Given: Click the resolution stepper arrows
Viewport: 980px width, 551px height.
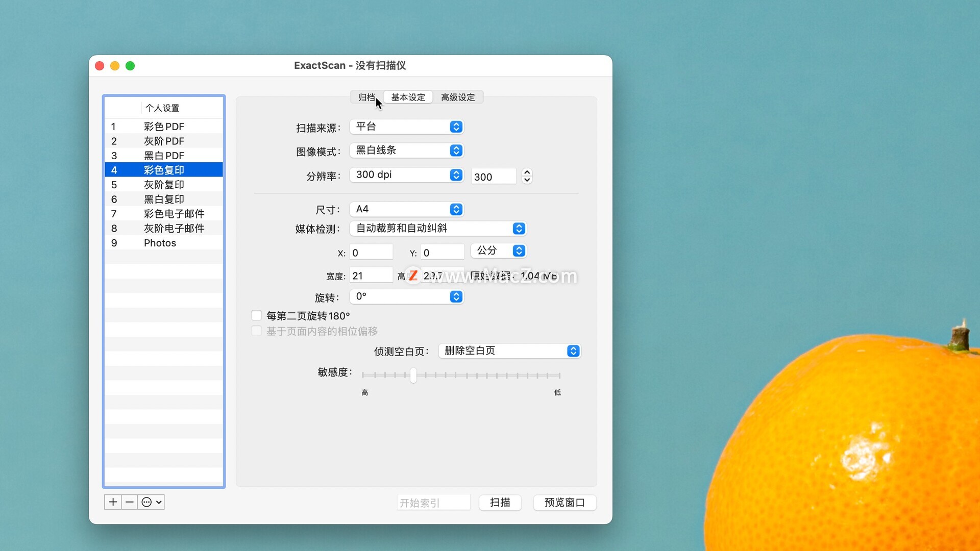Looking at the screenshot, I should 527,176.
